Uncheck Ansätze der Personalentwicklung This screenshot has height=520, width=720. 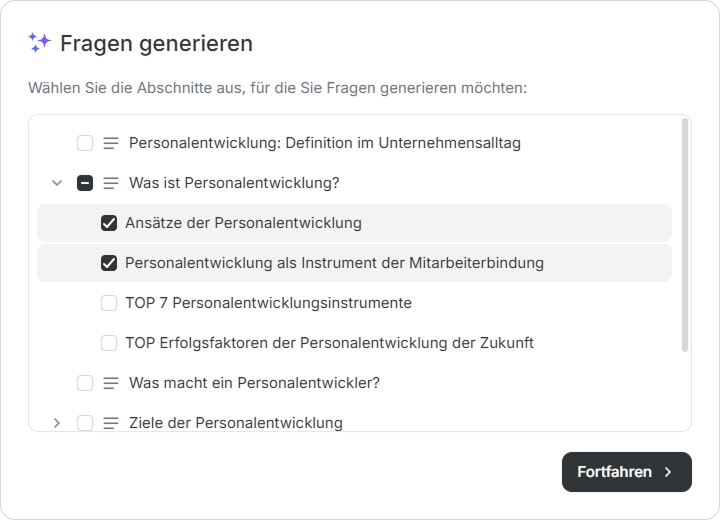(x=109, y=223)
